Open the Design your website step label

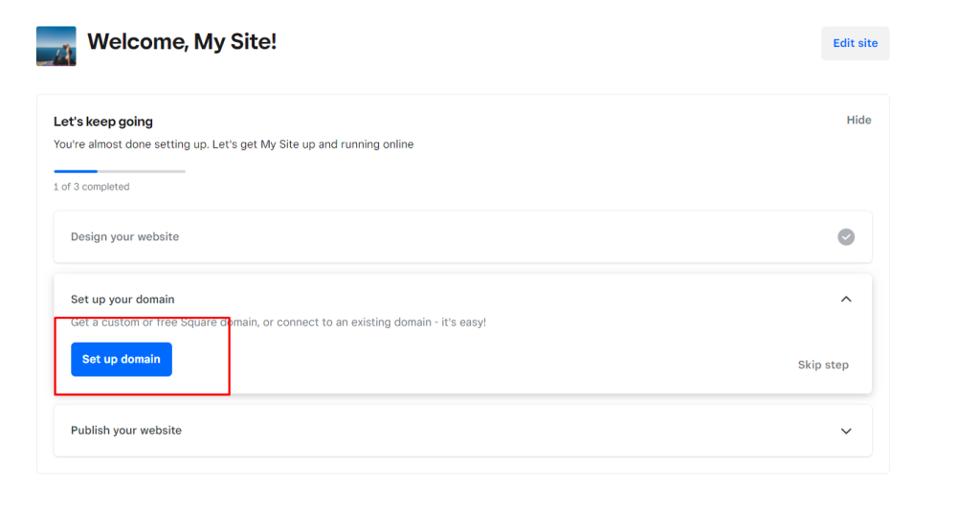point(124,236)
